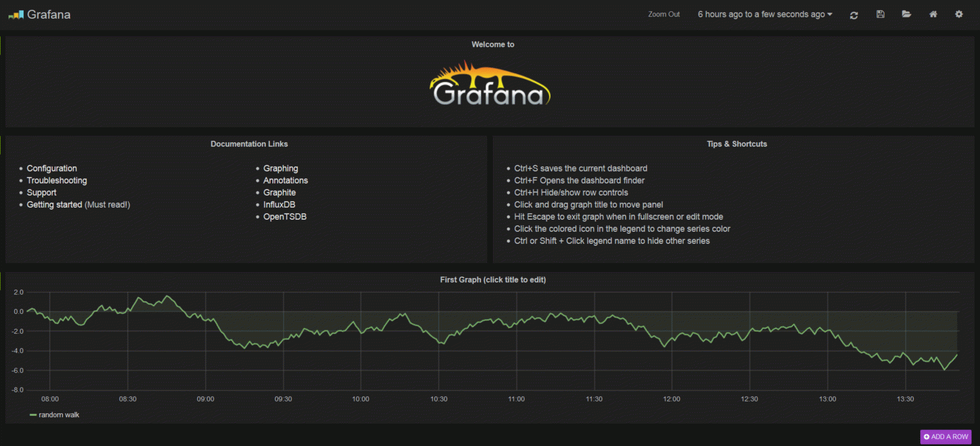Click the 13:30 x-axis time label
The height and width of the screenshot is (446, 980).
click(905, 400)
